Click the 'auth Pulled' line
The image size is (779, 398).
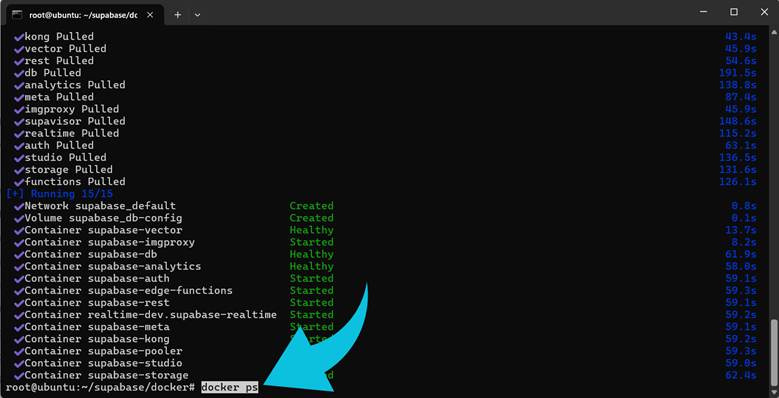[59, 146]
